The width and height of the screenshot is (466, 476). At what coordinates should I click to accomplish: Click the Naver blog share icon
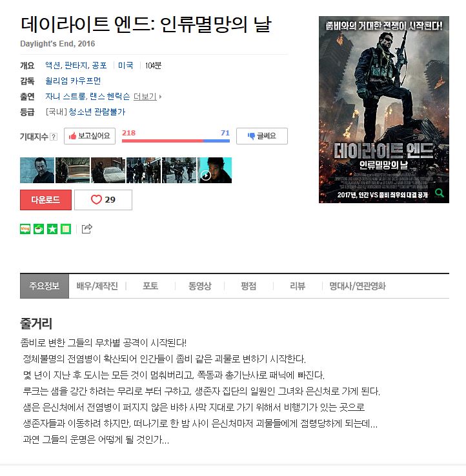point(25,229)
